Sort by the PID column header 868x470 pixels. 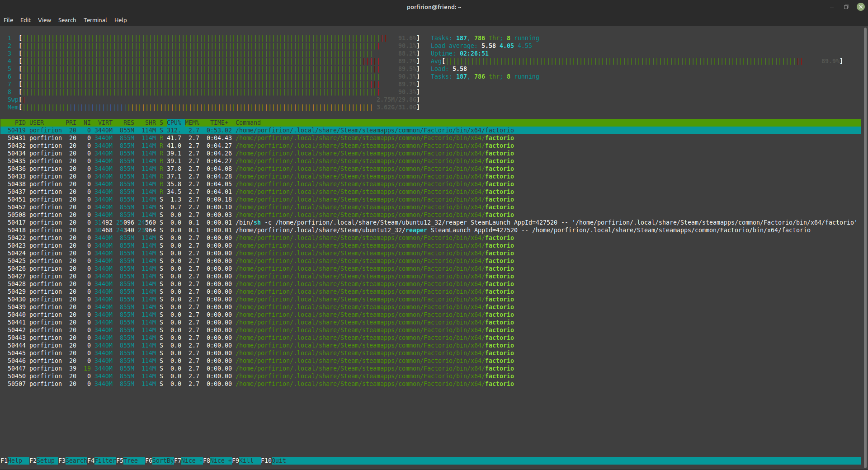[x=20, y=122]
